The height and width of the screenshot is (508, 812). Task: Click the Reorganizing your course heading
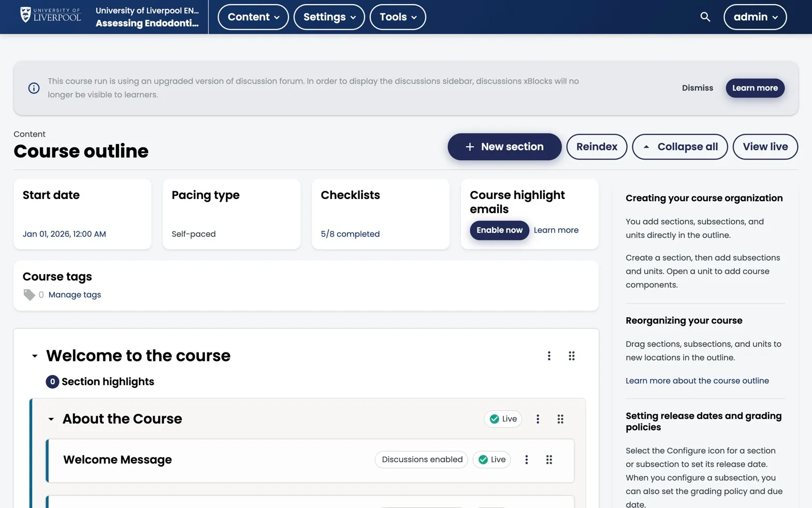pos(684,320)
